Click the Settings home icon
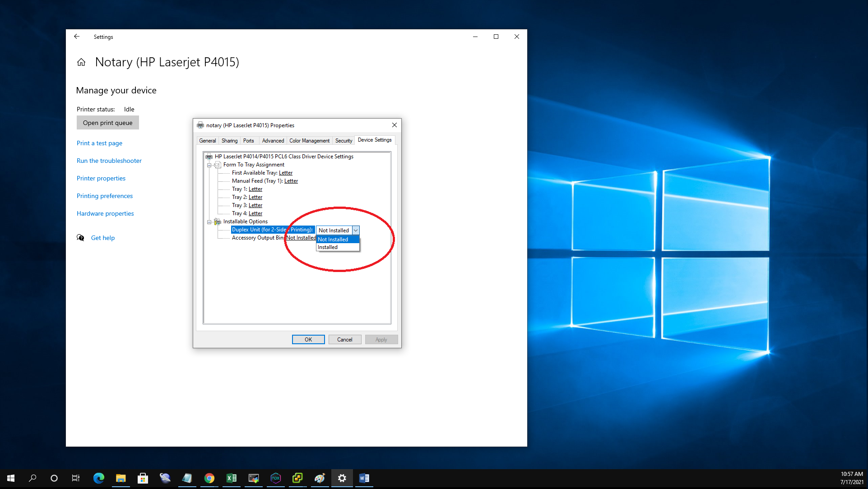868x489 pixels. (81, 62)
